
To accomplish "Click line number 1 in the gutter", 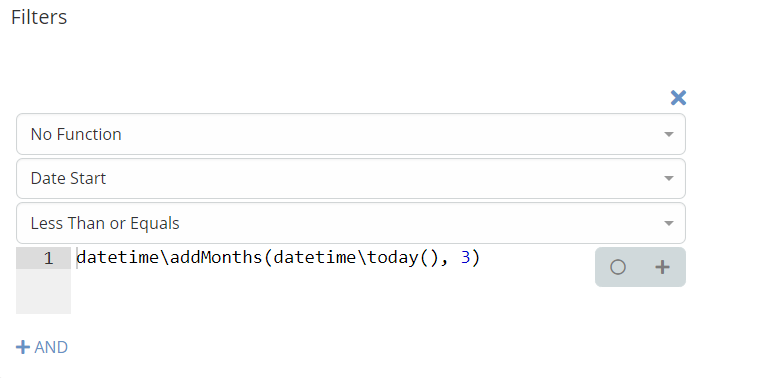I will [49, 258].
